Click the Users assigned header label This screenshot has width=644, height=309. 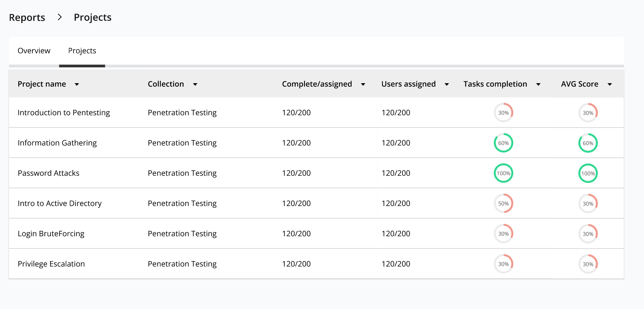point(409,84)
